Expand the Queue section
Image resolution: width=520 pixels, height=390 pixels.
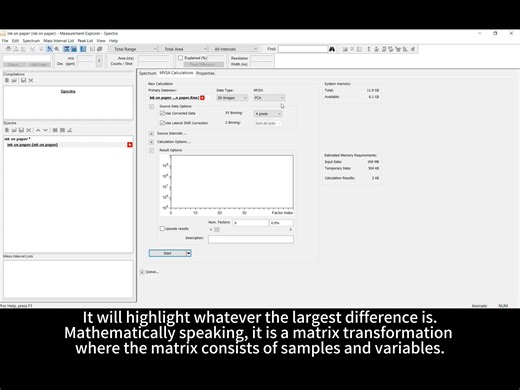coord(142,272)
